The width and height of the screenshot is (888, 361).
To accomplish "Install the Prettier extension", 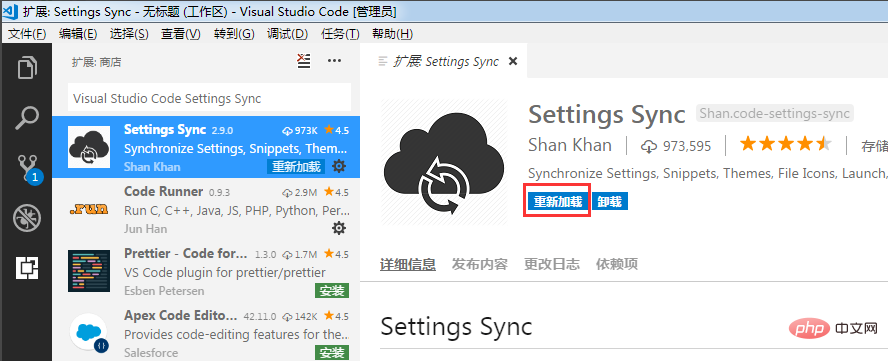I will point(332,291).
